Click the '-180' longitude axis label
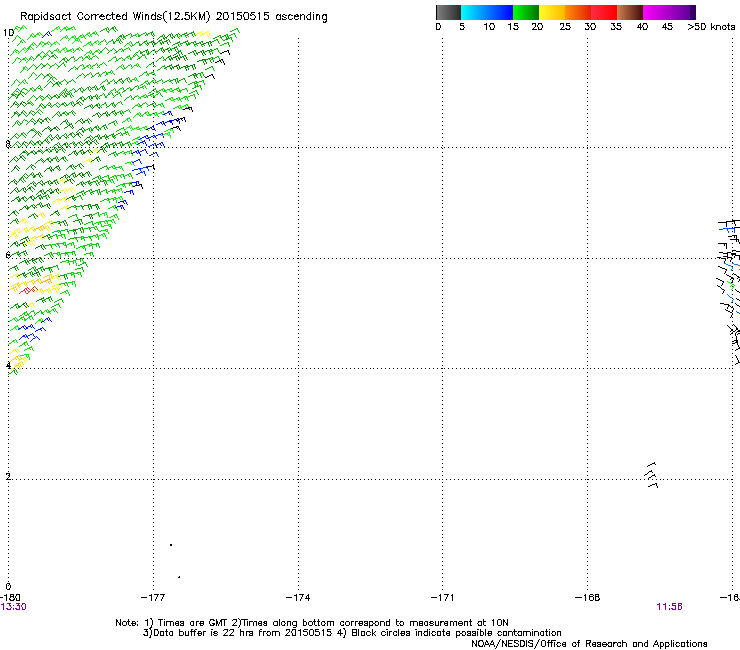740x650 pixels. coord(9,598)
